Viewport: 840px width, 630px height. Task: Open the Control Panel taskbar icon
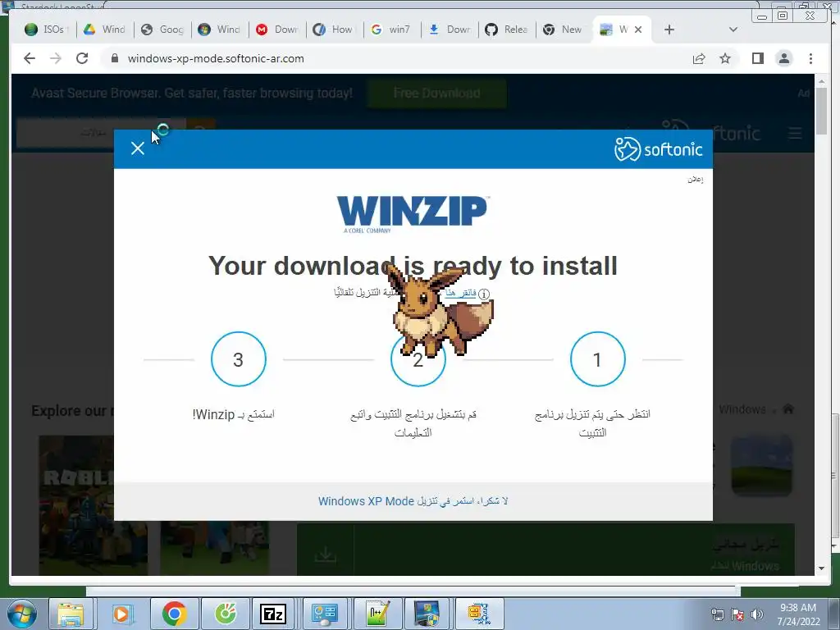(325, 614)
